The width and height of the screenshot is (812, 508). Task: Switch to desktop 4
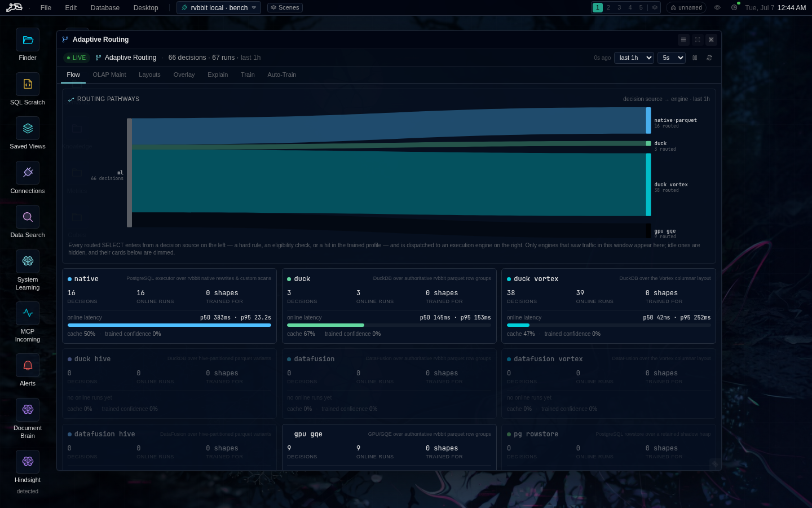(x=630, y=7)
